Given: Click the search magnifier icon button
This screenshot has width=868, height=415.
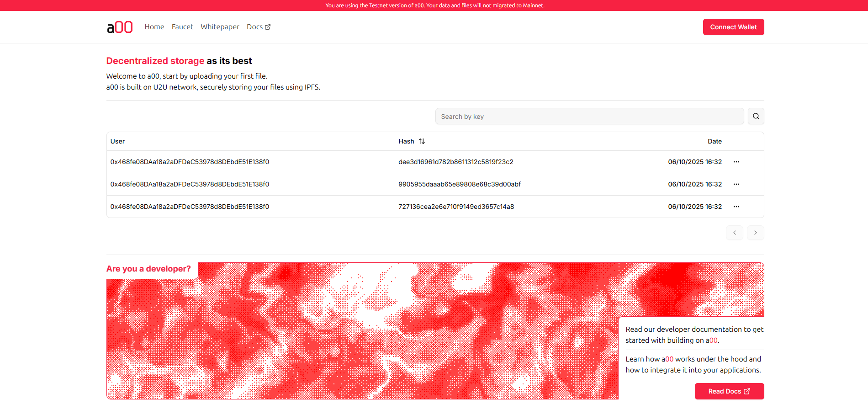Looking at the screenshot, I should (756, 116).
